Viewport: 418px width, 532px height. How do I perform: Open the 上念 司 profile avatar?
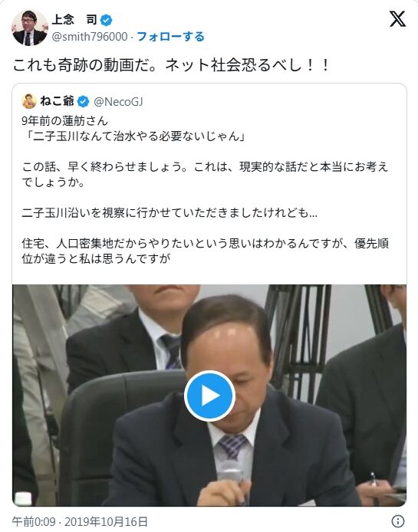tap(30, 28)
